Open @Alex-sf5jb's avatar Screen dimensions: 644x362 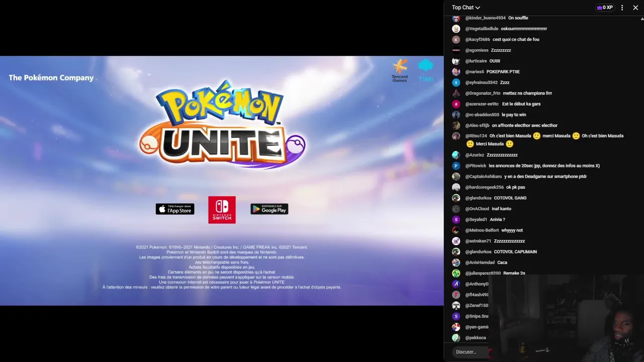[456, 126]
